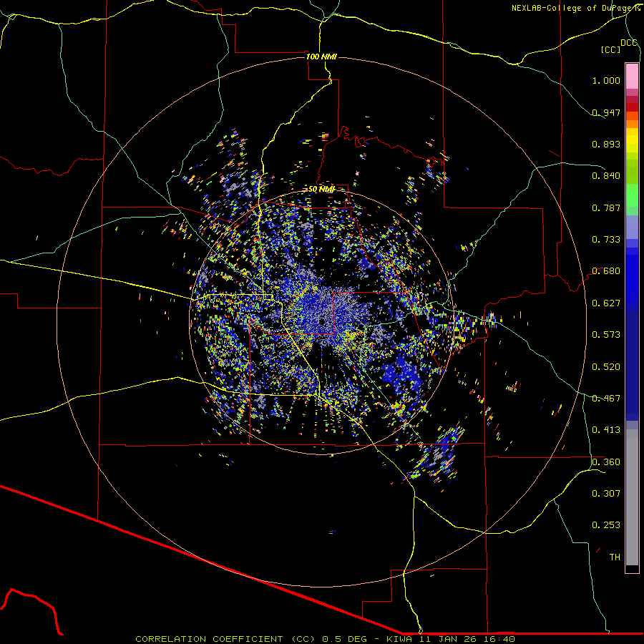Image resolution: width=644 pixels, height=644 pixels.
Task: Click the black radar site dot at the center
Action: click(x=321, y=321)
